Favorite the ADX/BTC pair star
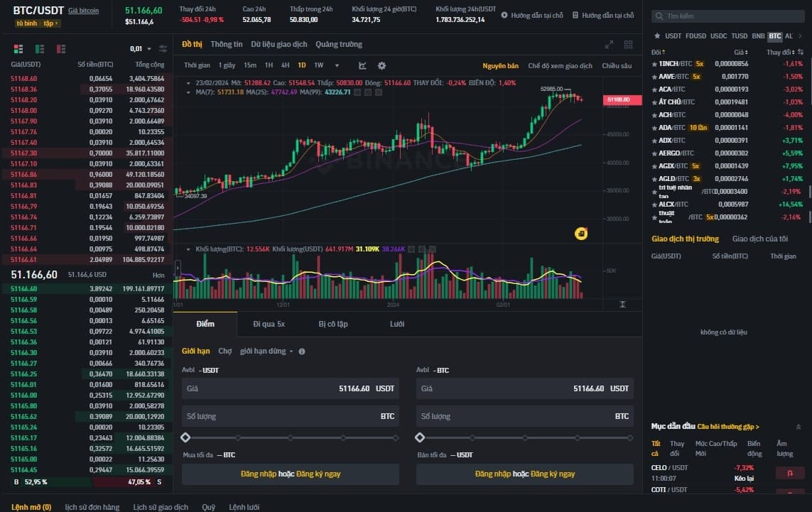 click(x=654, y=141)
